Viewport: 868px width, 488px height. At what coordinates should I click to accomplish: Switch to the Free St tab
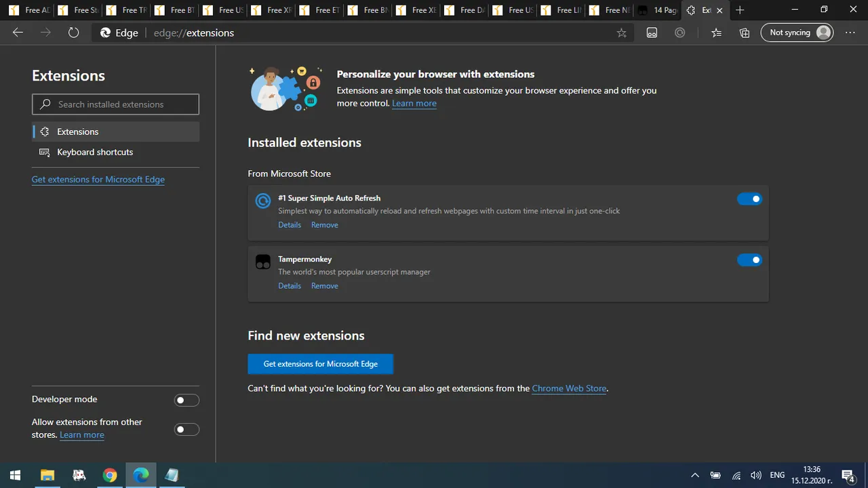[78, 10]
